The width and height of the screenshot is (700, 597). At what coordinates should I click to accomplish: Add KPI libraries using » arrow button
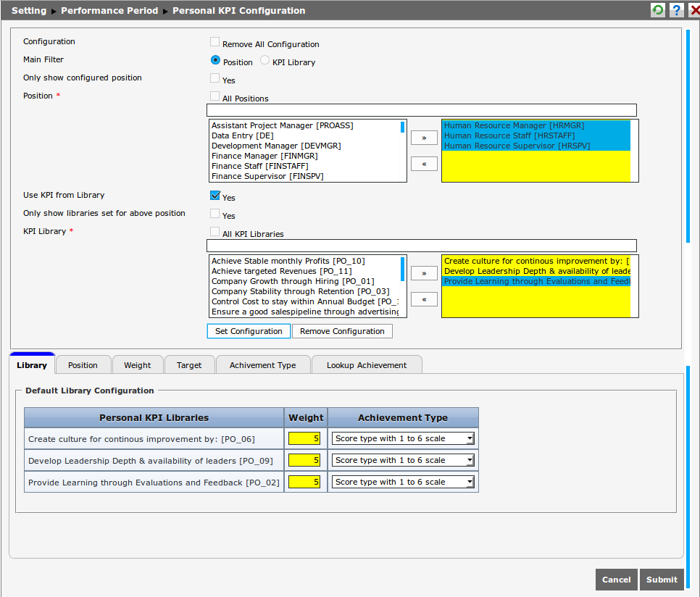click(424, 273)
